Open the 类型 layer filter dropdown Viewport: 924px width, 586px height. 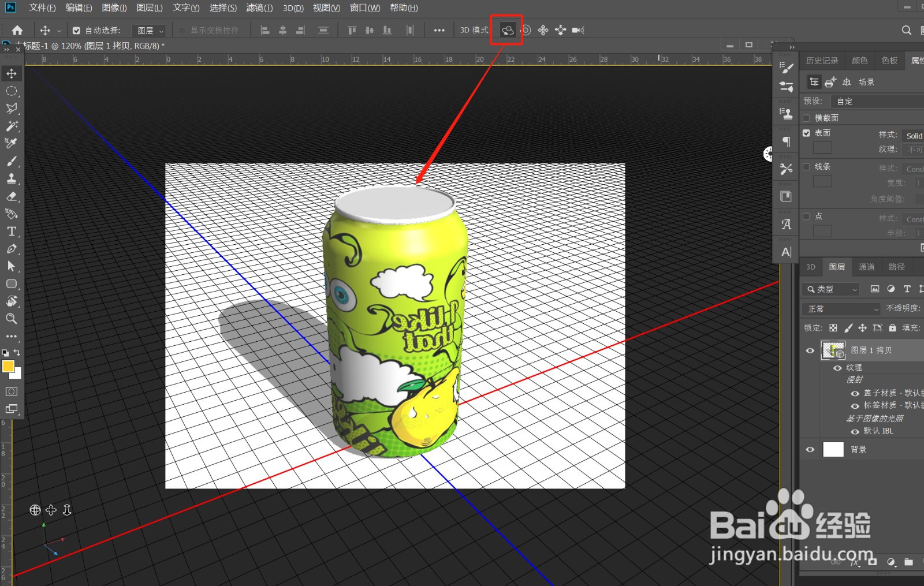click(832, 289)
